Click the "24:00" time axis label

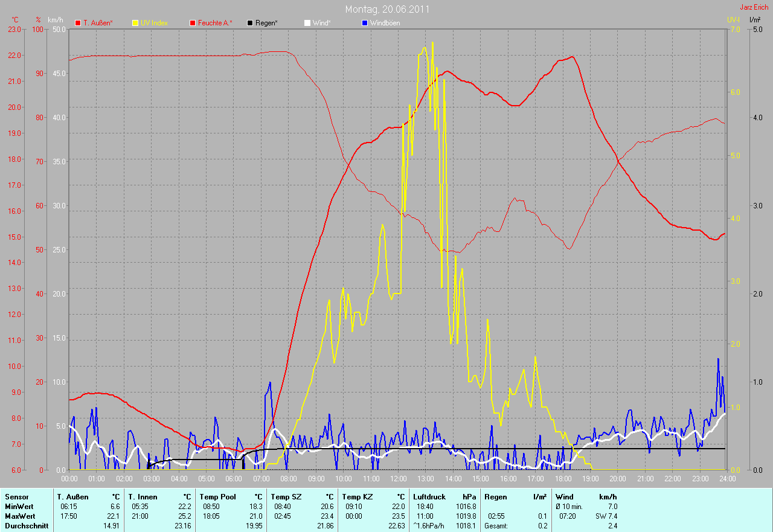click(x=727, y=478)
